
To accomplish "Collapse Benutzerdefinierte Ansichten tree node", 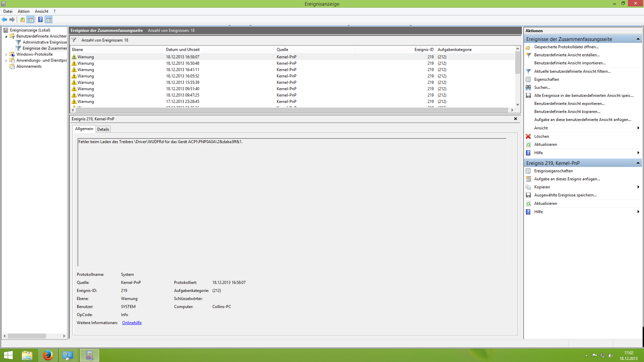I will tap(6, 36).
